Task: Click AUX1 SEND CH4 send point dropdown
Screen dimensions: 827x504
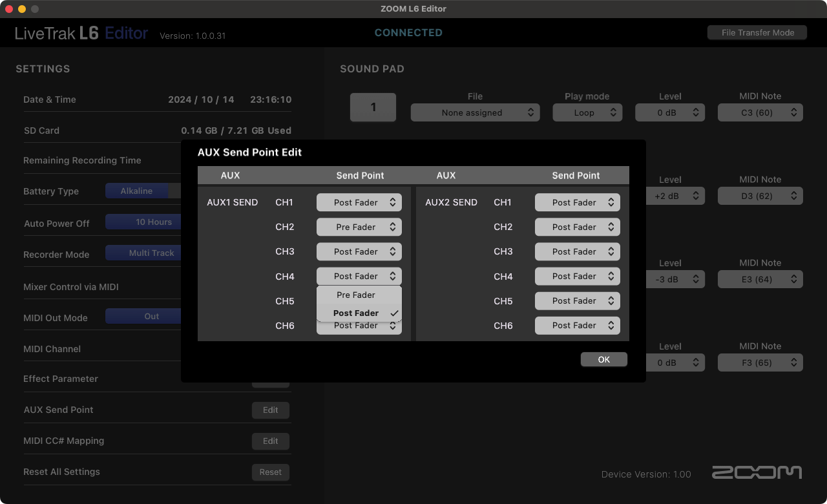Action: pos(359,276)
